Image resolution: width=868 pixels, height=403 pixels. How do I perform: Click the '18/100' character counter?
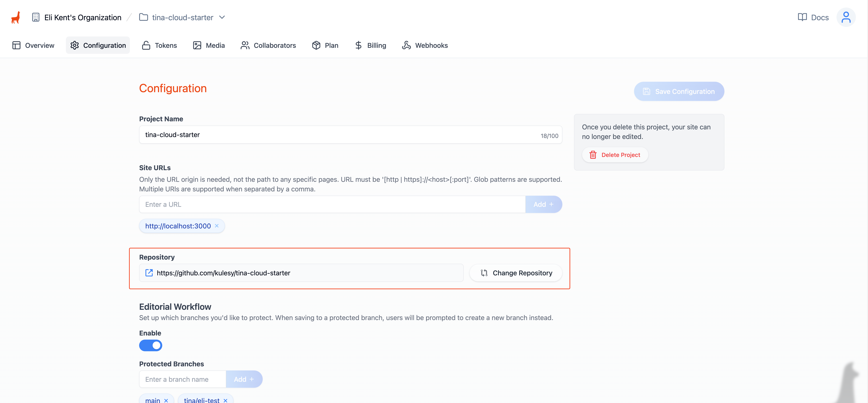coord(550,136)
